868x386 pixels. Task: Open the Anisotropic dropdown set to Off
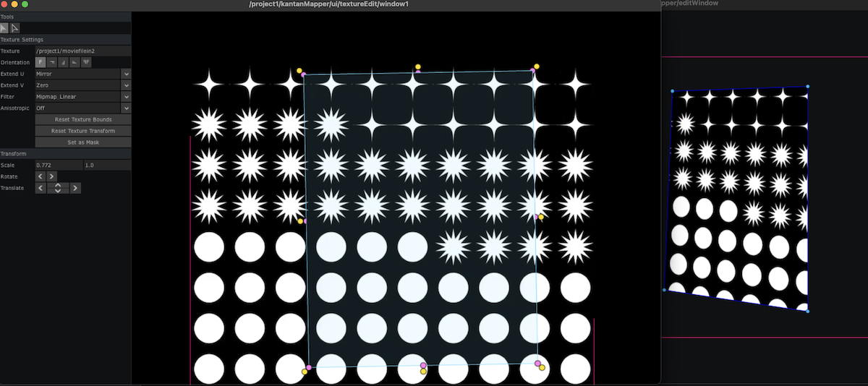click(x=126, y=108)
